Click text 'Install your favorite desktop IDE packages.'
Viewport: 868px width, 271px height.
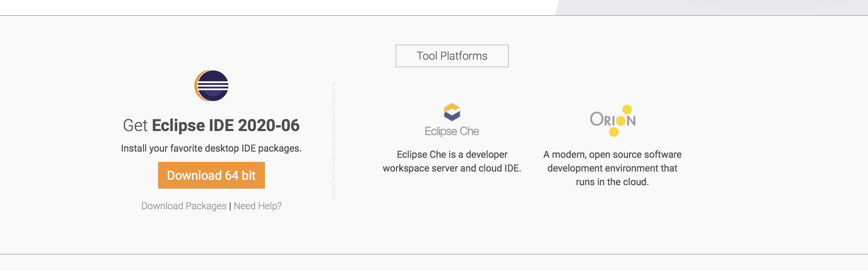pos(212,148)
